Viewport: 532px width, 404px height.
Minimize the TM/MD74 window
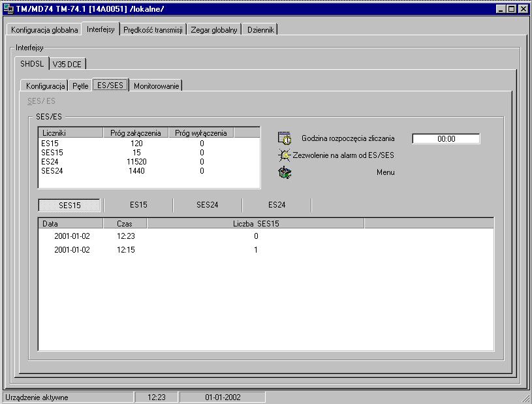(501, 9)
